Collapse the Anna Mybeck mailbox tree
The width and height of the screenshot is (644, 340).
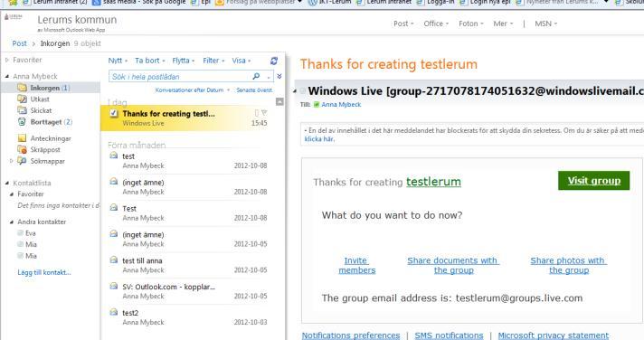pyautogui.click(x=7, y=76)
